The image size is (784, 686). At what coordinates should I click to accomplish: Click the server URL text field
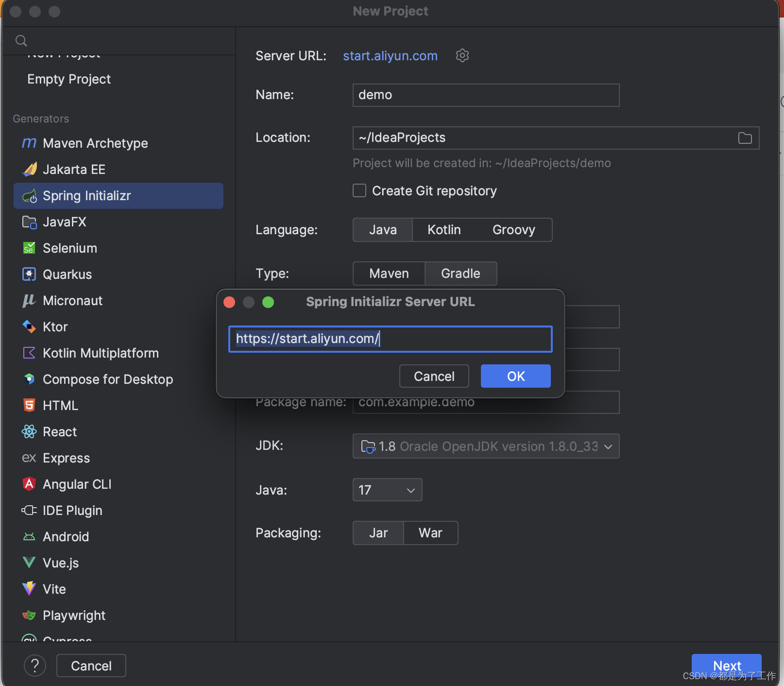(391, 339)
